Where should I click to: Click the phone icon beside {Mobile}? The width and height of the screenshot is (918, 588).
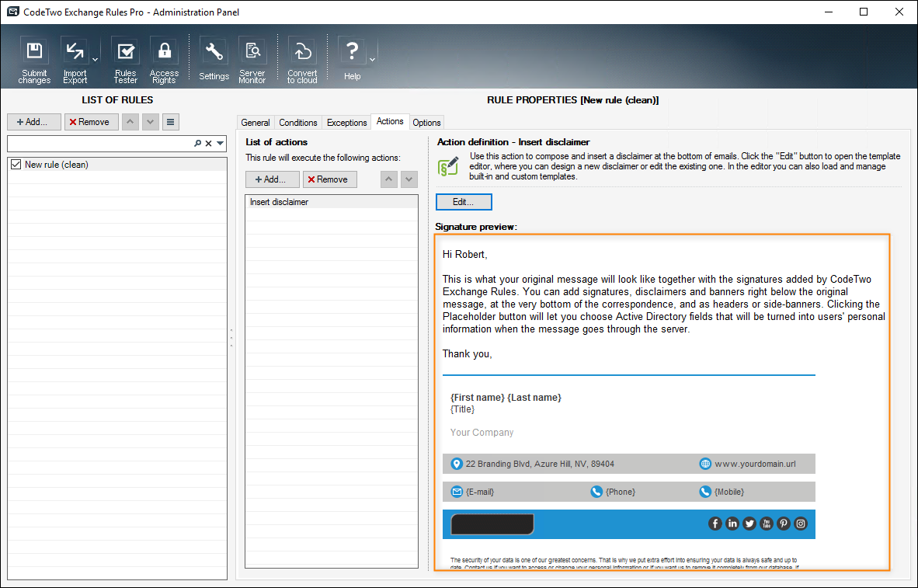pos(705,492)
